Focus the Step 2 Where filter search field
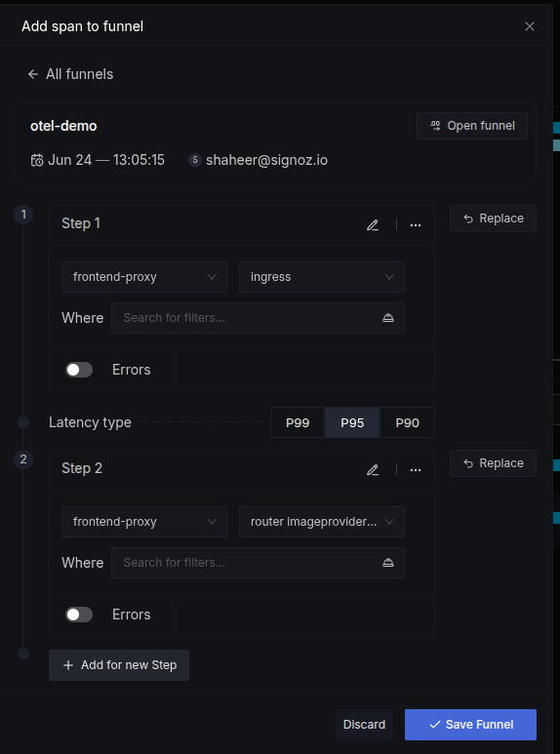 pyautogui.click(x=258, y=563)
